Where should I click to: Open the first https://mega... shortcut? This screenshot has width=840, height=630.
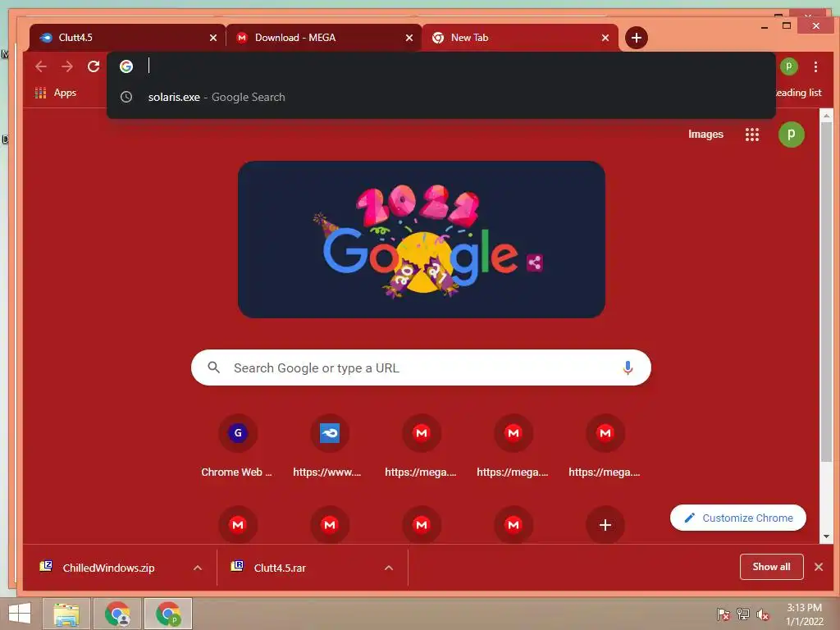pyautogui.click(x=422, y=445)
